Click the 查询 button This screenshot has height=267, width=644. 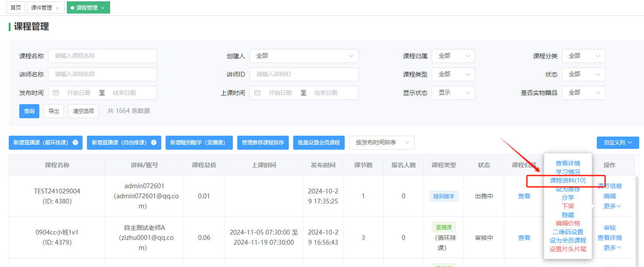tap(29, 111)
